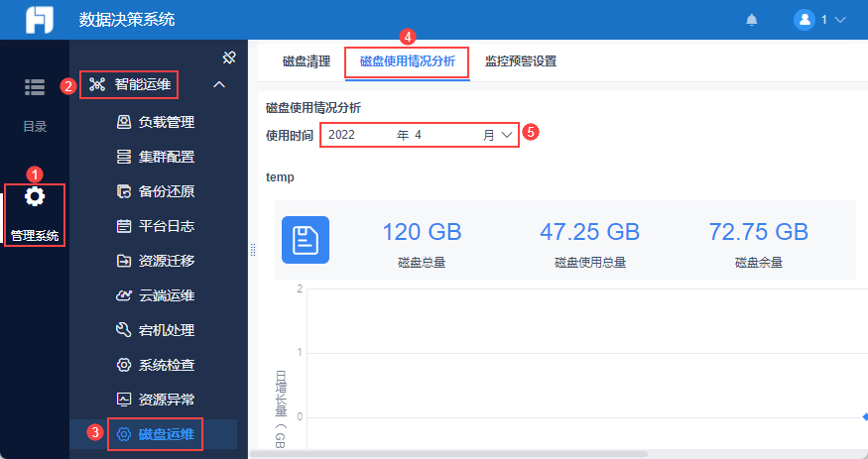The height and width of the screenshot is (459, 868).
Task: Open the 目录 directory list icon
Action: tap(35, 87)
